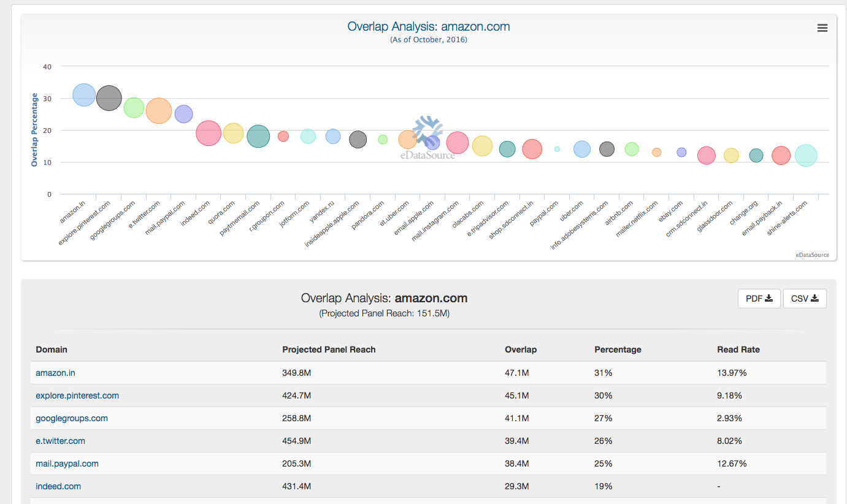Click the ebay.com small purple bubble
847x504 pixels.
[681, 152]
